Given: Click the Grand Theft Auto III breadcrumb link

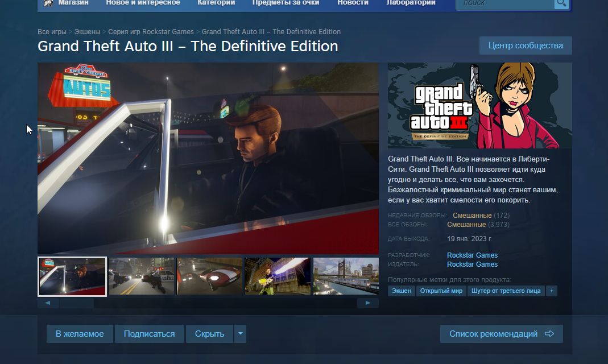Looking at the screenshot, I should coord(271,32).
